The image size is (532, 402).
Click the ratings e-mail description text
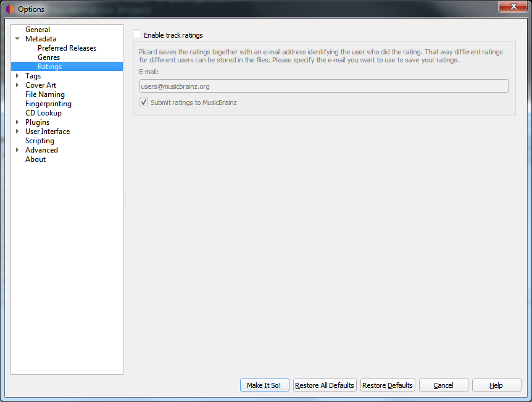coord(321,56)
